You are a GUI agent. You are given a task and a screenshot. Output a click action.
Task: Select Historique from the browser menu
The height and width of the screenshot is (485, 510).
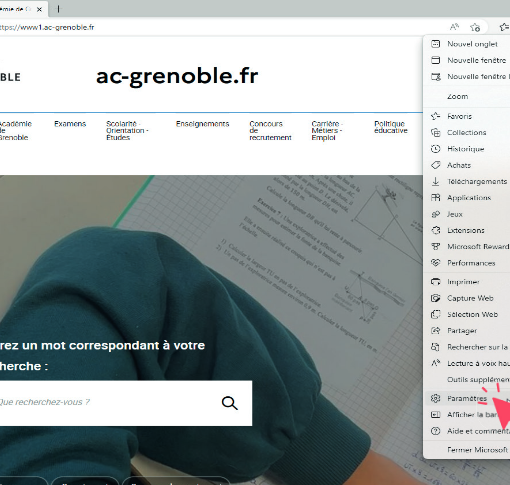(x=467, y=149)
